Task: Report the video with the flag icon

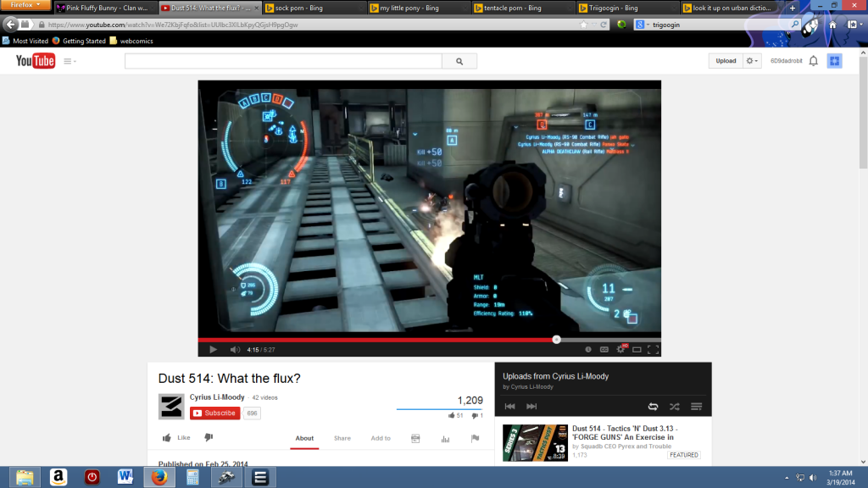Action: coord(475,438)
